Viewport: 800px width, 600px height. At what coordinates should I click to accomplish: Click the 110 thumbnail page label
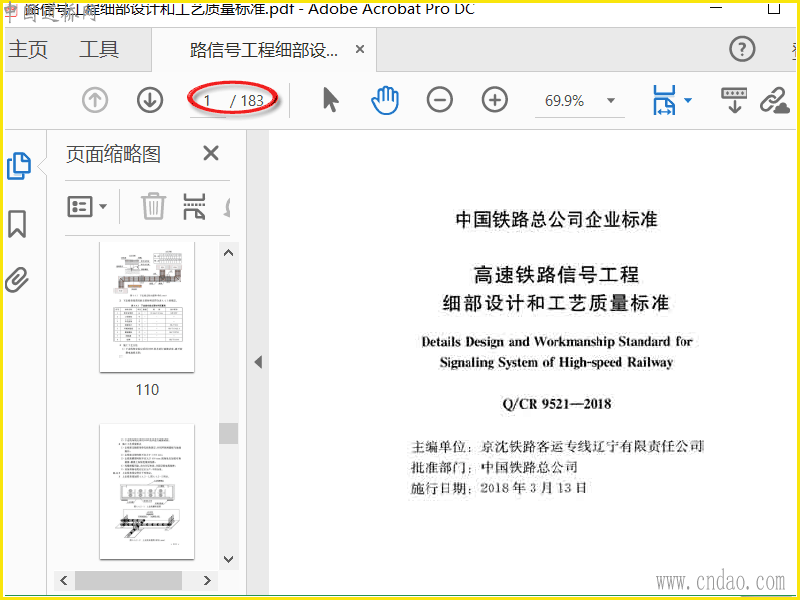147,390
